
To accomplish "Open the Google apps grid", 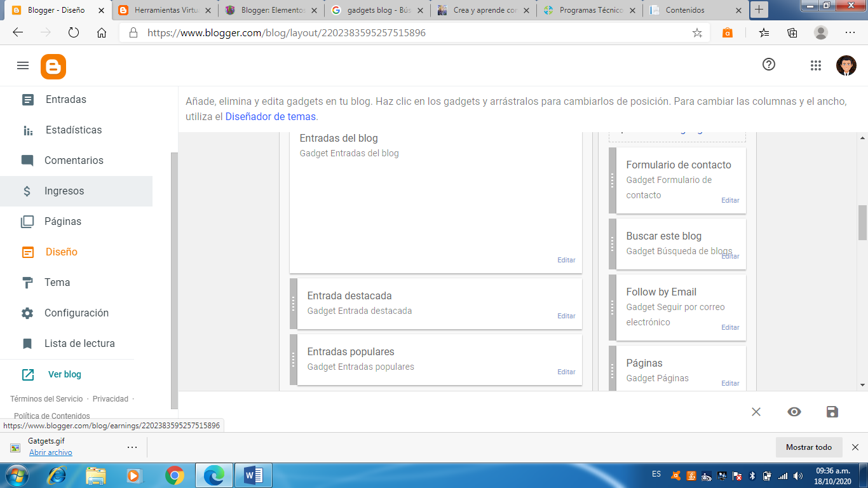I will click(x=816, y=65).
